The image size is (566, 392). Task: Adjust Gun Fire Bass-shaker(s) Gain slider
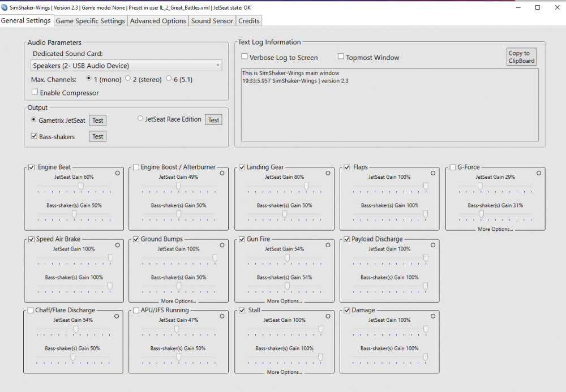[287, 286]
